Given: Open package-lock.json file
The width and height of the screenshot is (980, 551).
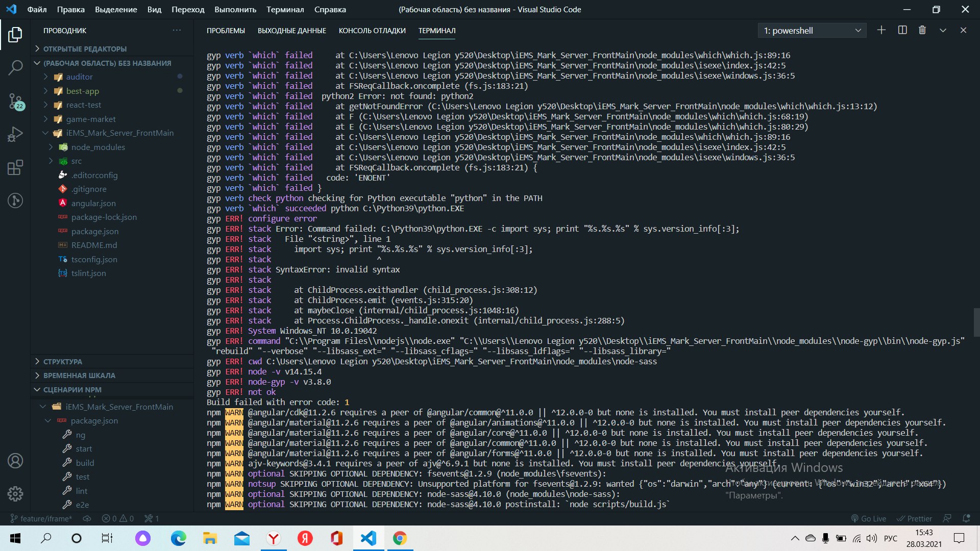Looking at the screenshot, I should [x=104, y=217].
